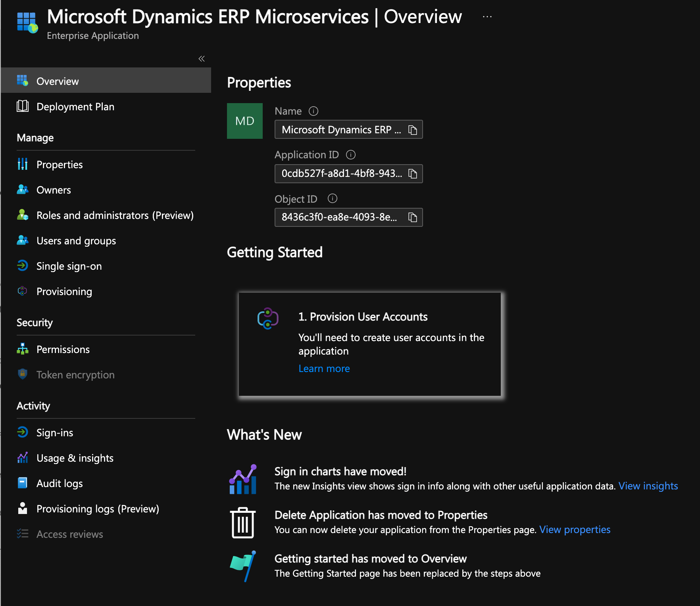Click the Audit logs icon
Screen dimensions: 700x606
point(23,483)
